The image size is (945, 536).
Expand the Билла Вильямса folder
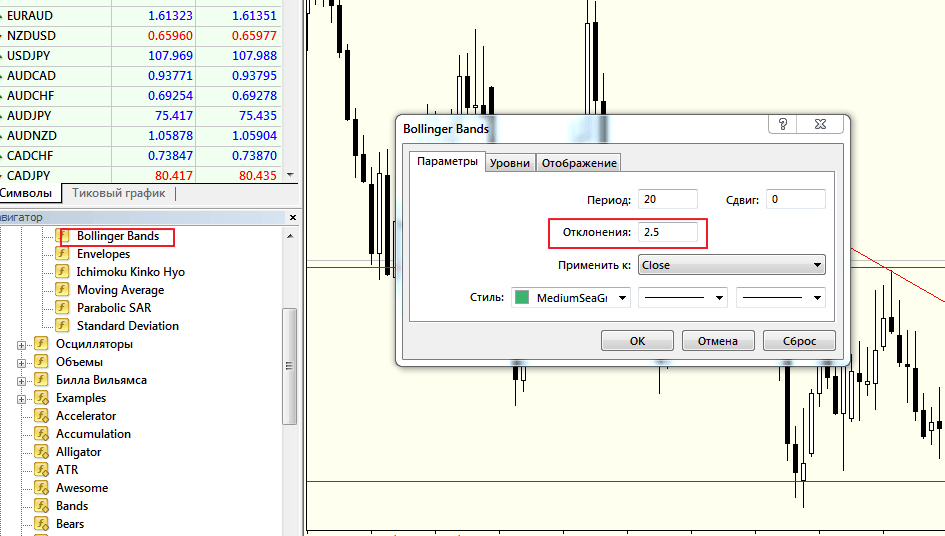point(21,380)
